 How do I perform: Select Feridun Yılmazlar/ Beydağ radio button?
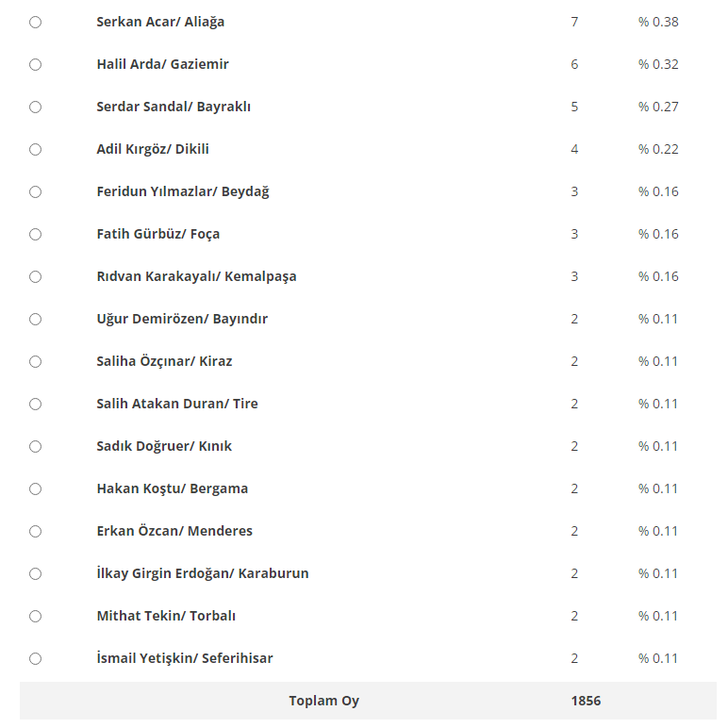click(36, 192)
